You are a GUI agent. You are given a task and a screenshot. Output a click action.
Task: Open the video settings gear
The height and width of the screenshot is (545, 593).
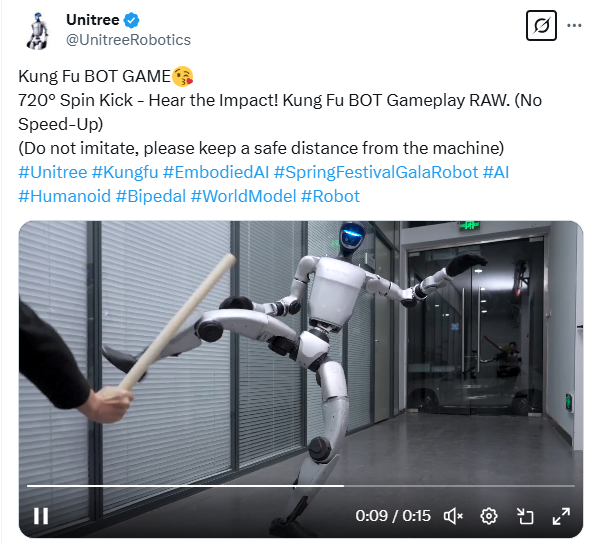[489, 516]
